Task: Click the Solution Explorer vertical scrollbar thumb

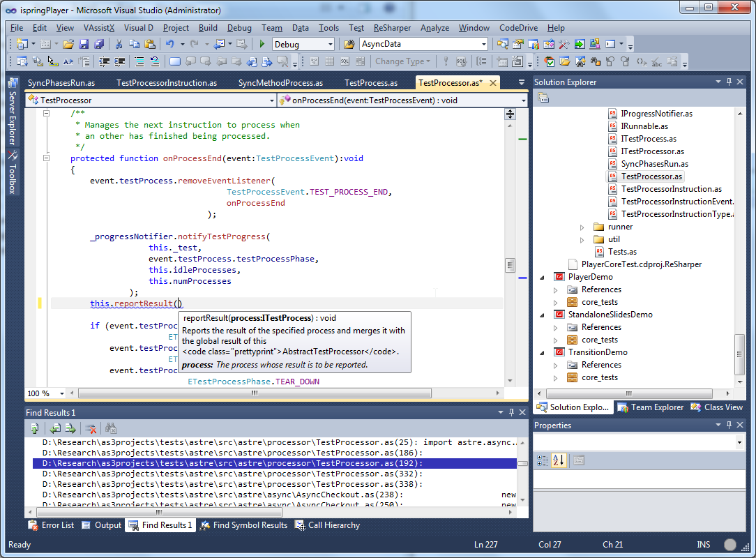Action: click(x=739, y=354)
